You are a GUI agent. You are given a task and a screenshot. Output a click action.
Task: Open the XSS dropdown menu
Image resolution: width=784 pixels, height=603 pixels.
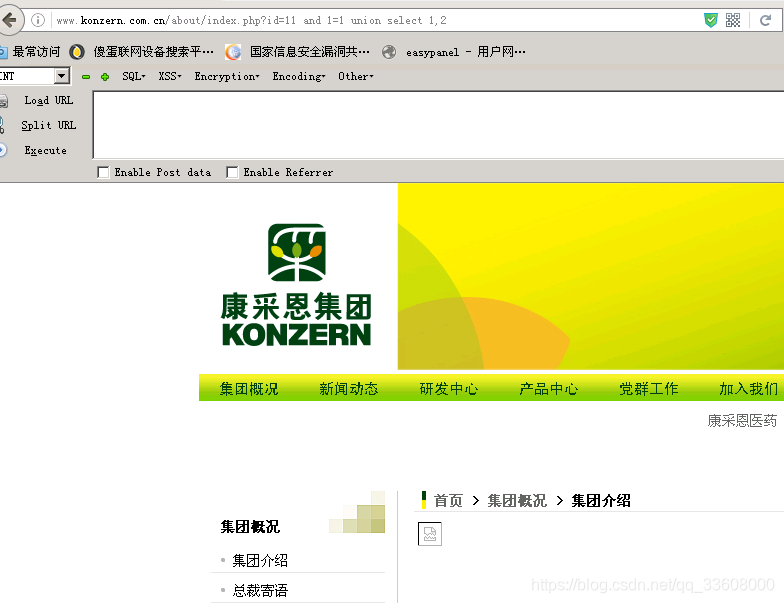click(170, 76)
